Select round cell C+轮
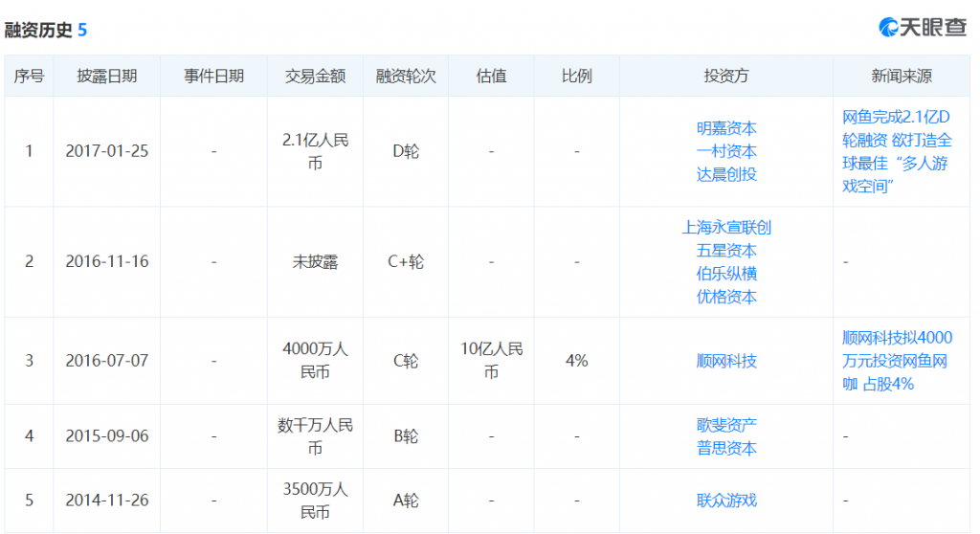The image size is (980, 534). [406, 261]
